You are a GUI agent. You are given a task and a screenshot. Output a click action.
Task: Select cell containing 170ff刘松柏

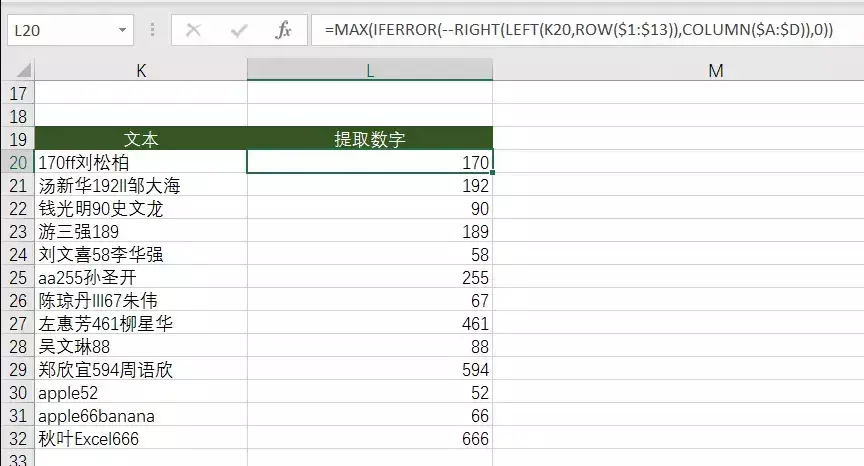[x=141, y=162]
